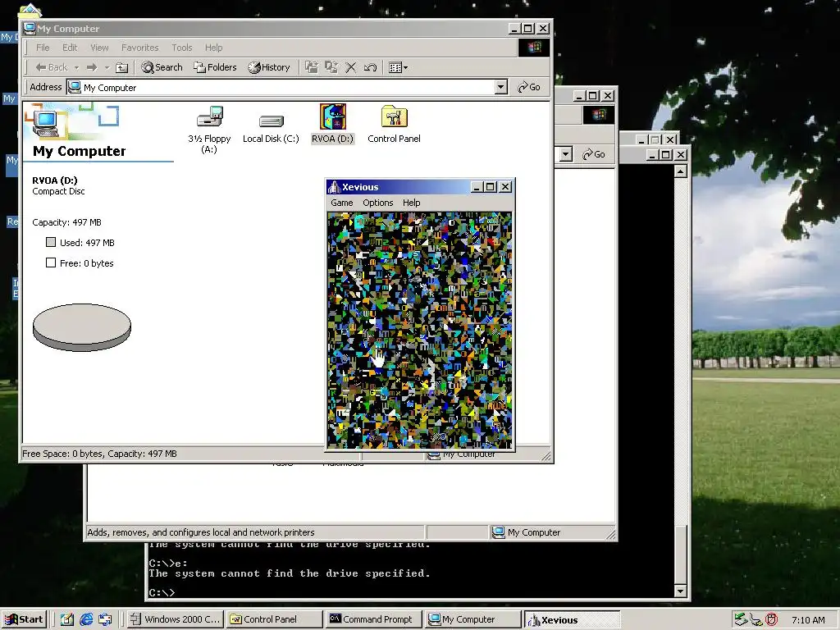Select the Local Disk (C:) drive icon
Viewport: 840px width, 630px height.
(x=271, y=121)
